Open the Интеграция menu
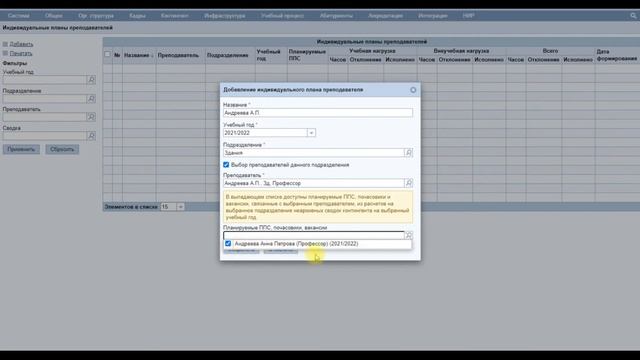640x360 pixels. (433, 16)
